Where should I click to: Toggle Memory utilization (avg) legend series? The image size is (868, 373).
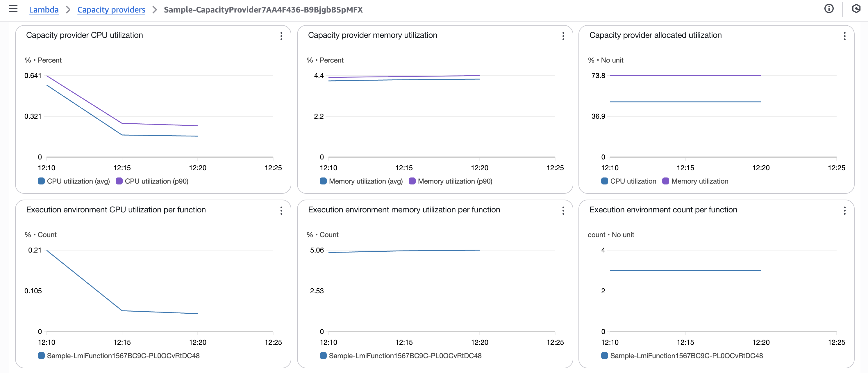[362, 181]
